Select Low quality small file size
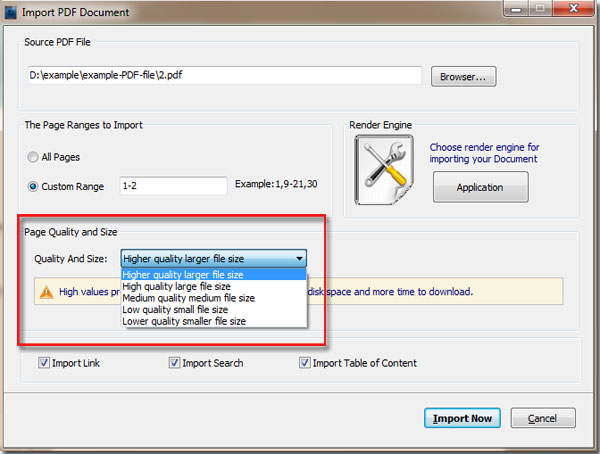 (214, 309)
